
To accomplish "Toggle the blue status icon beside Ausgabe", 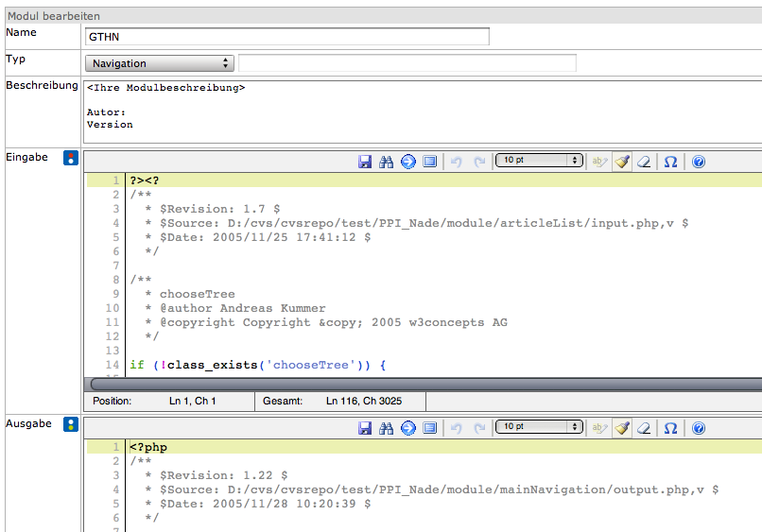I will (x=70, y=424).
